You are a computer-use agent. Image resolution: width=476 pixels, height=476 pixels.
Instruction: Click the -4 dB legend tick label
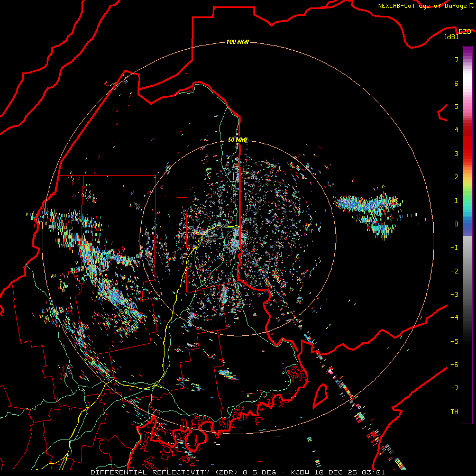pos(454,318)
